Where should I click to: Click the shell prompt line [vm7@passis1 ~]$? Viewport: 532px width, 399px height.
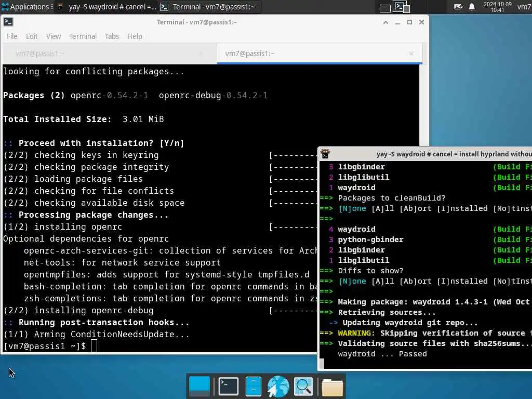point(45,346)
